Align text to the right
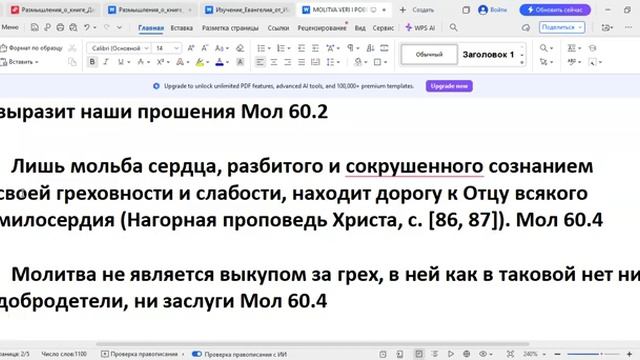640x360 pixels. point(288,62)
